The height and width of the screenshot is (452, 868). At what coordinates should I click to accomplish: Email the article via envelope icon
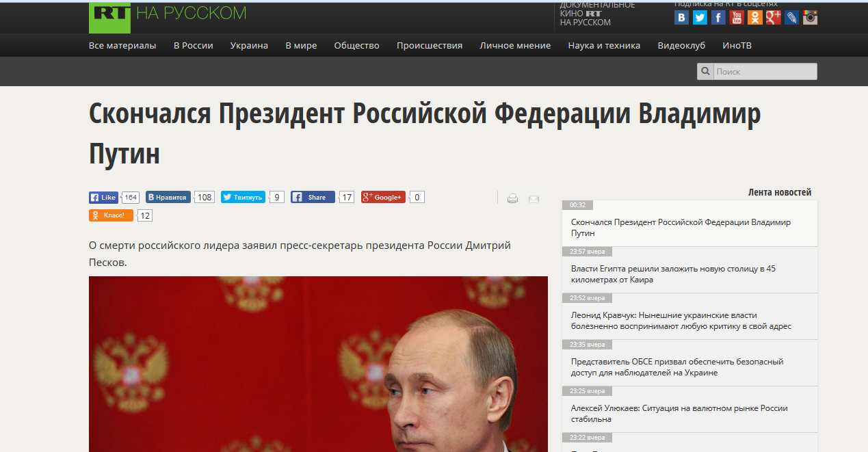click(534, 199)
